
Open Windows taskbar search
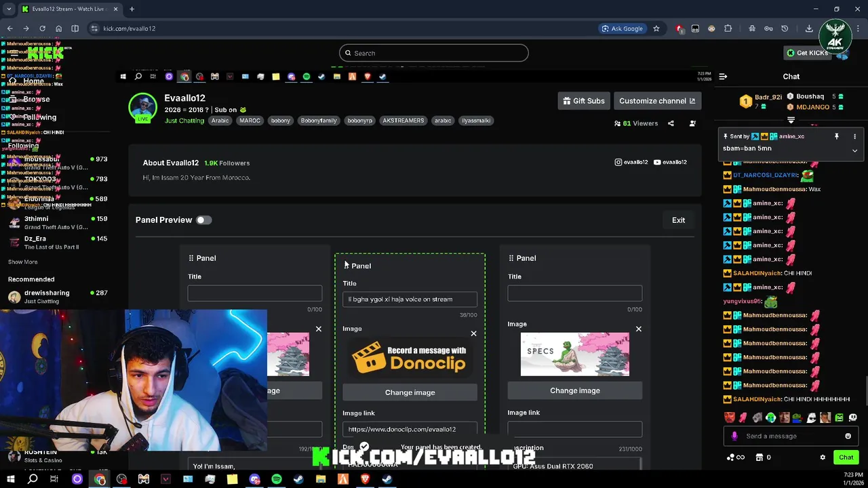(32, 479)
